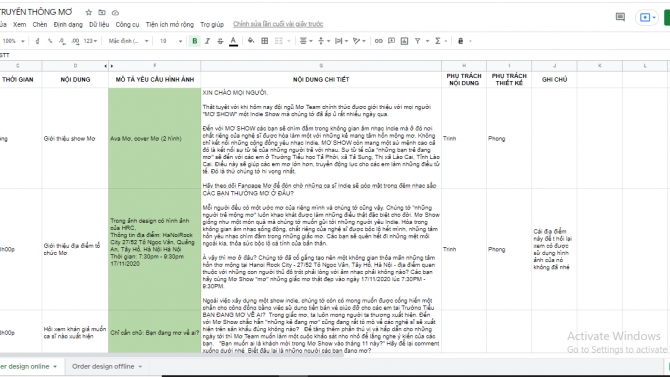This screenshot has height=377, width=670.
Task: Select cell Giới thiệu show Mơ
Action: [x=75, y=138]
